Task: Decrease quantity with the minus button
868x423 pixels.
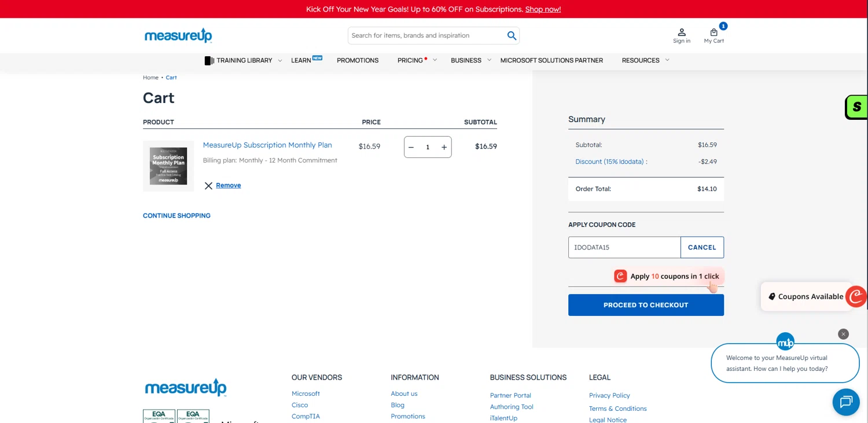Action: [411, 147]
